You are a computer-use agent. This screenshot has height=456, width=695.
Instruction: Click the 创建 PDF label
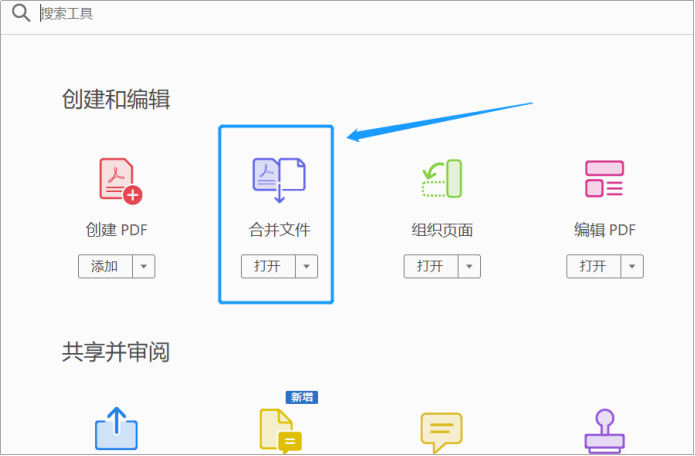click(117, 230)
